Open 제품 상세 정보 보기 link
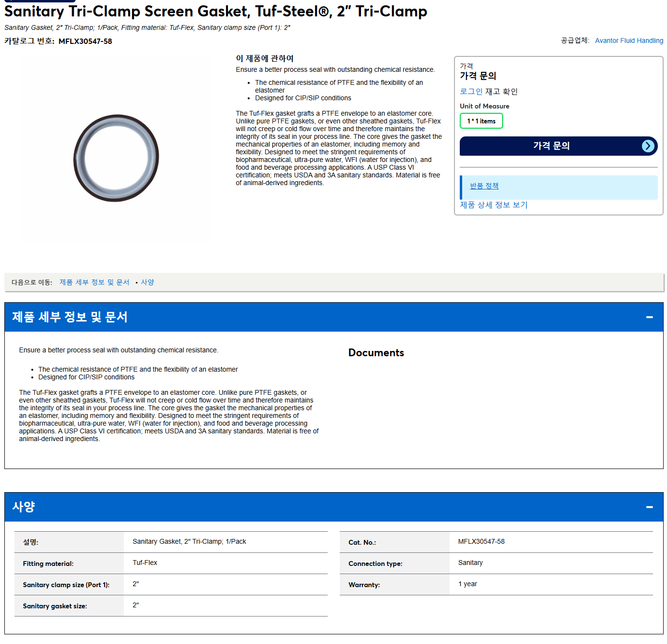 click(x=494, y=205)
